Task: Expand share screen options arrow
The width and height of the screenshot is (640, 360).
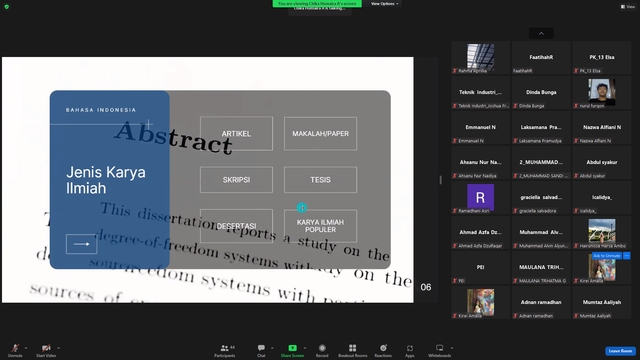Action: click(305, 348)
